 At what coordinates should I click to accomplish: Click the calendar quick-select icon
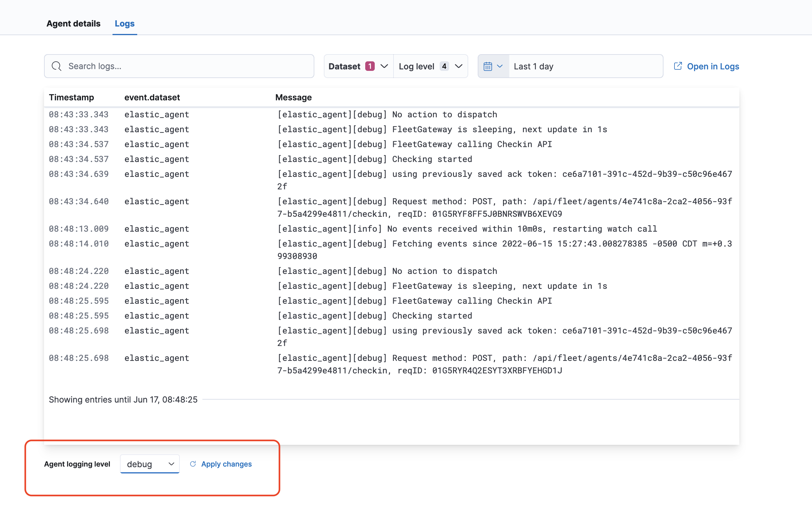pyautogui.click(x=488, y=66)
